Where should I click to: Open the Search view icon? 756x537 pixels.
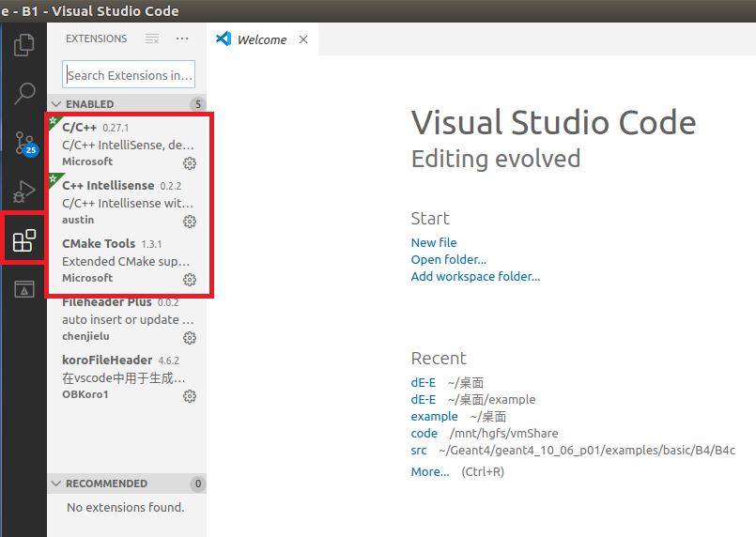[23, 93]
